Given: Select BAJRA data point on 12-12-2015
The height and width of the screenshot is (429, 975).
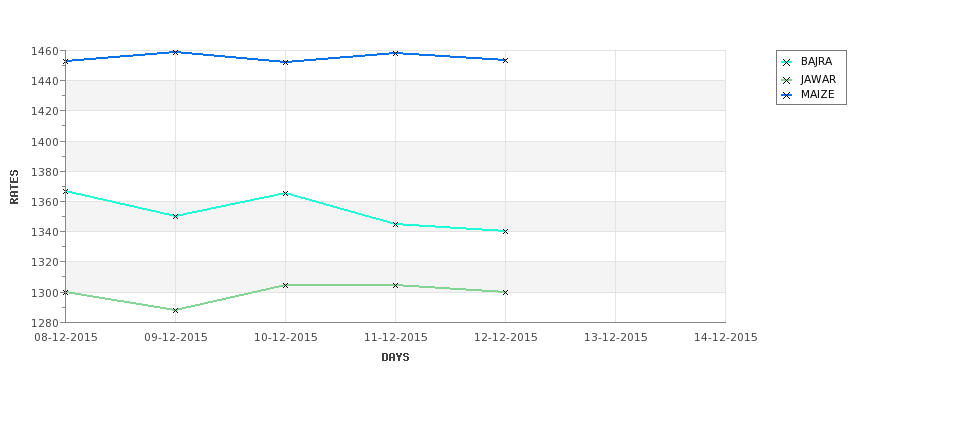Looking at the screenshot, I should [x=506, y=231].
